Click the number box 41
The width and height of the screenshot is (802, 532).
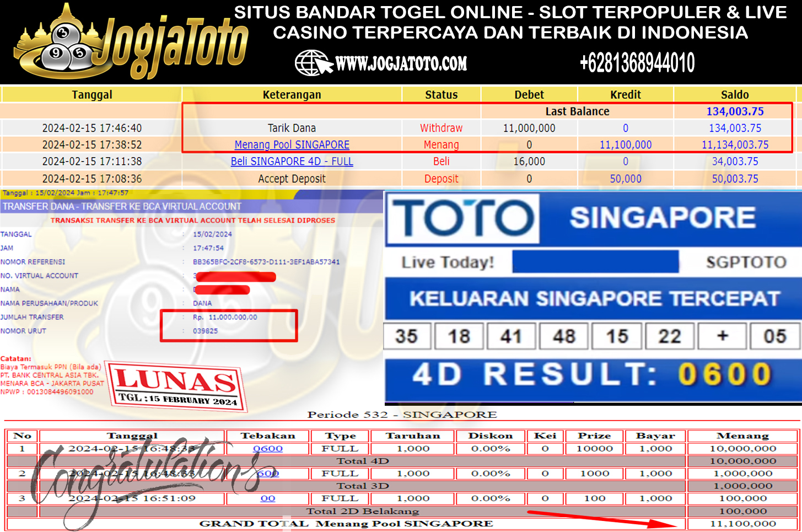(x=512, y=336)
